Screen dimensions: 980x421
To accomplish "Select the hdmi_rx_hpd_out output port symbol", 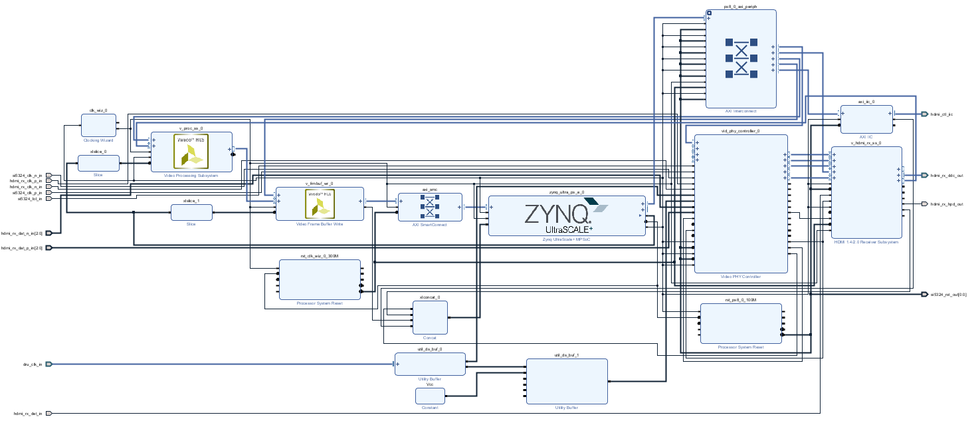I will [x=924, y=204].
